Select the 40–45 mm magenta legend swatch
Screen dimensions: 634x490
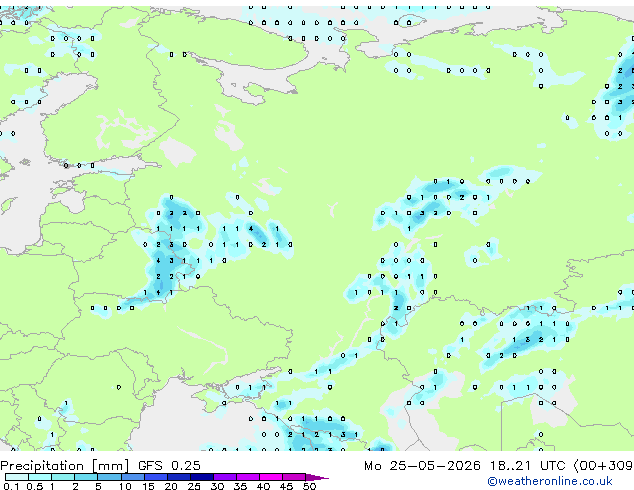(271, 477)
